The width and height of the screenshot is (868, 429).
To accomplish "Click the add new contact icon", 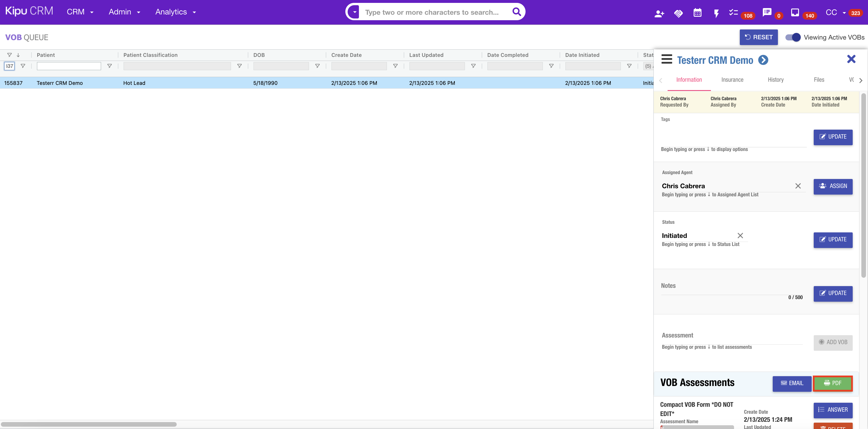I will [x=659, y=14].
